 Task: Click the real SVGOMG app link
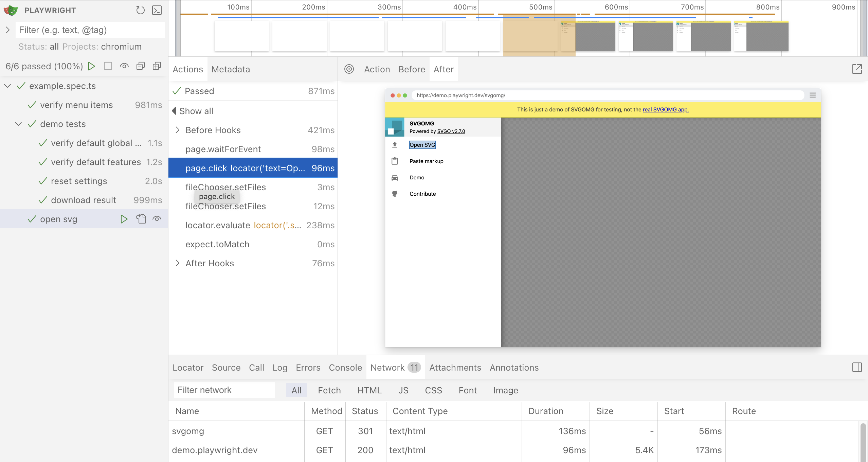pos(666,109)
